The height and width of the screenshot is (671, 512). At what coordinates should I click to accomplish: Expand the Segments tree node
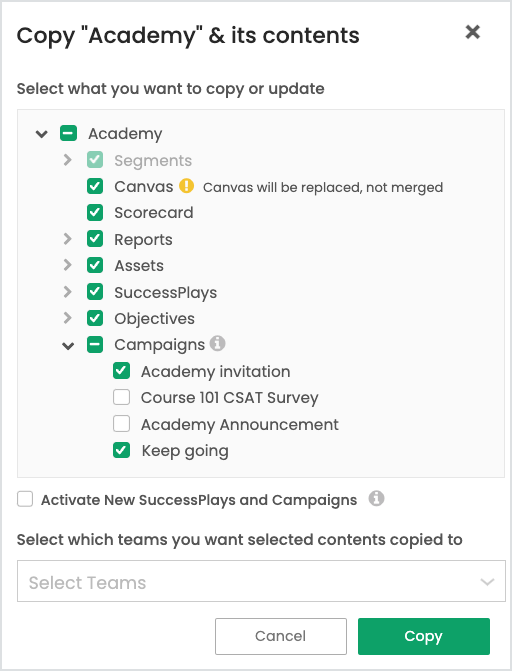[x=68, y=160]
